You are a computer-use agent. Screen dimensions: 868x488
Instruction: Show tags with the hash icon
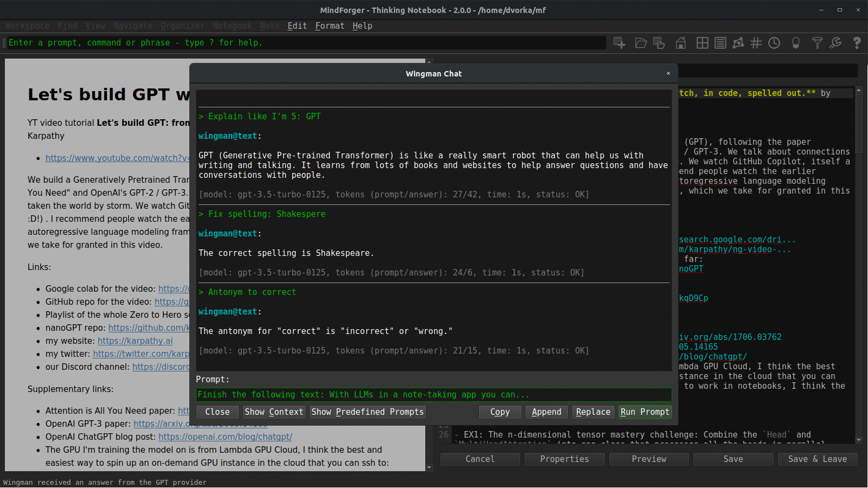756,43
